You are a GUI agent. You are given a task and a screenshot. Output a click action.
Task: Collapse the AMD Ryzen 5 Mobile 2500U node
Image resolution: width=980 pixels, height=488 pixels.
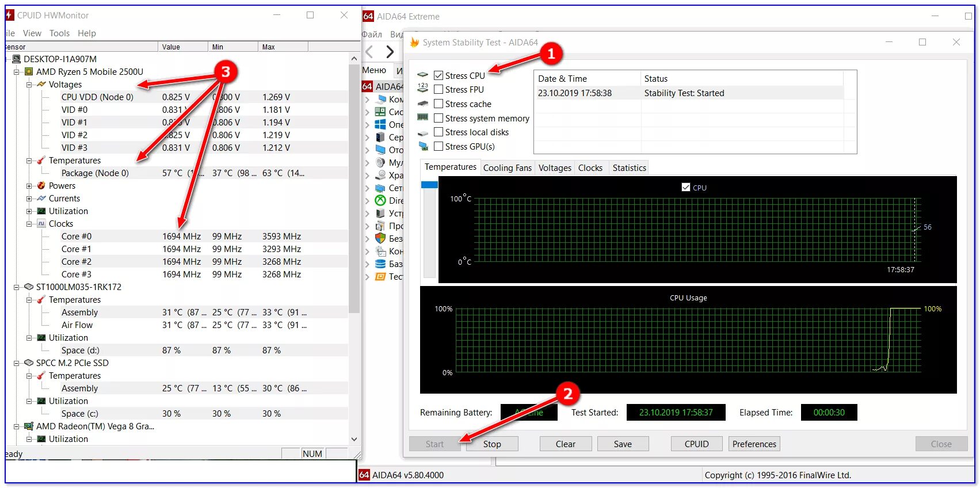click(x=16, y=72)
